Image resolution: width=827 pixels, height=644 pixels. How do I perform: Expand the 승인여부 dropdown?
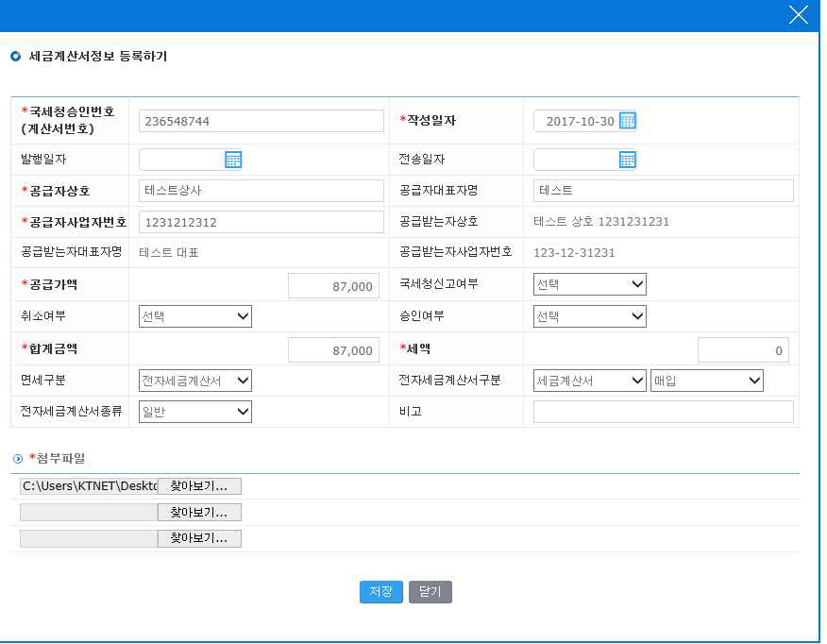pyautogui.click(x=590, y=316)
